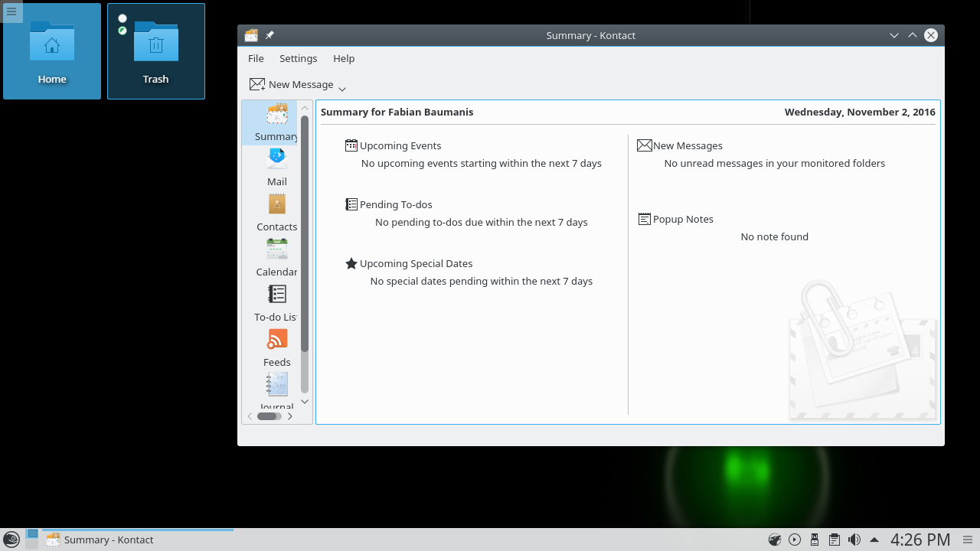Open the desktop toolbox hamburger menu
The image size is (980, 551).
(x=11, y=11)
